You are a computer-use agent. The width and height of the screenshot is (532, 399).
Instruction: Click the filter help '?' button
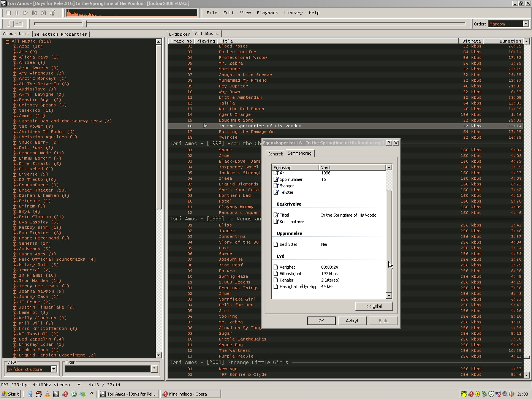[154, 369]
